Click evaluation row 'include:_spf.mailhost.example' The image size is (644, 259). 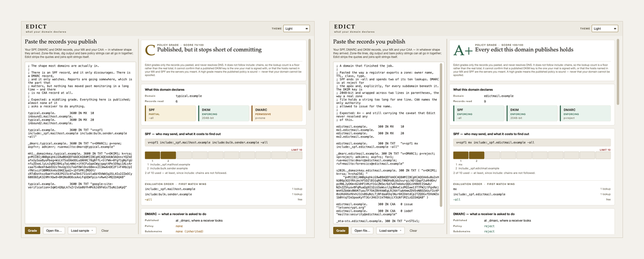coord(224,189)
